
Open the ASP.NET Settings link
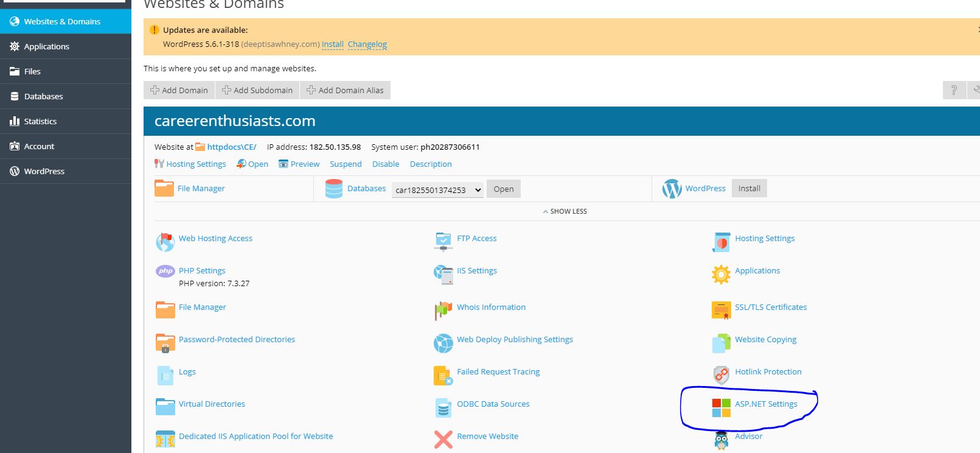(766, 404)
